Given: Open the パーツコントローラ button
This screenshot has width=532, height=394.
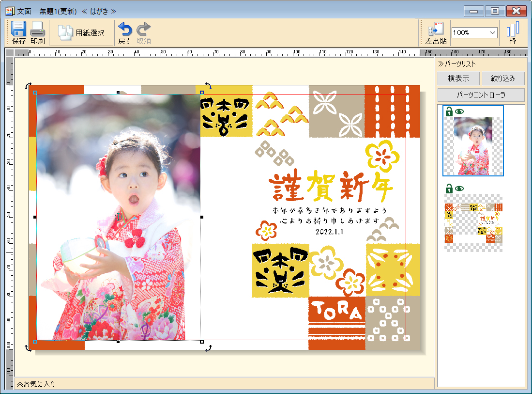Looking at the screenshot, I should pyautogui.click(x=481, y=95).
